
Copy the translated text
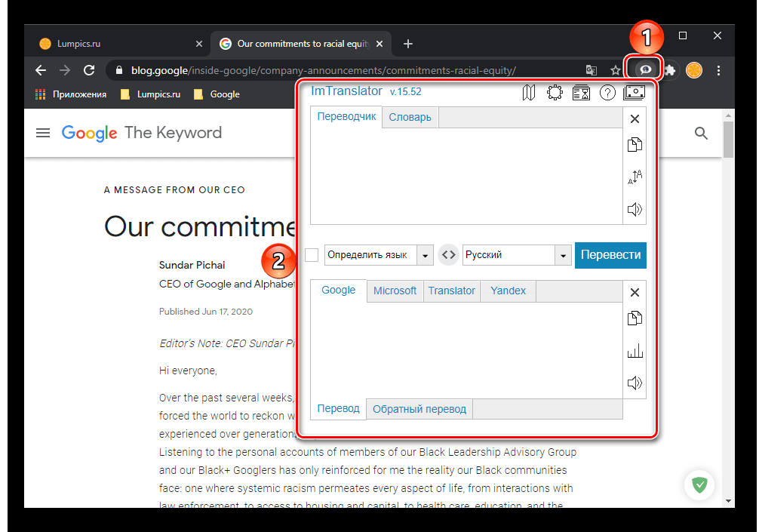point(635,318)
